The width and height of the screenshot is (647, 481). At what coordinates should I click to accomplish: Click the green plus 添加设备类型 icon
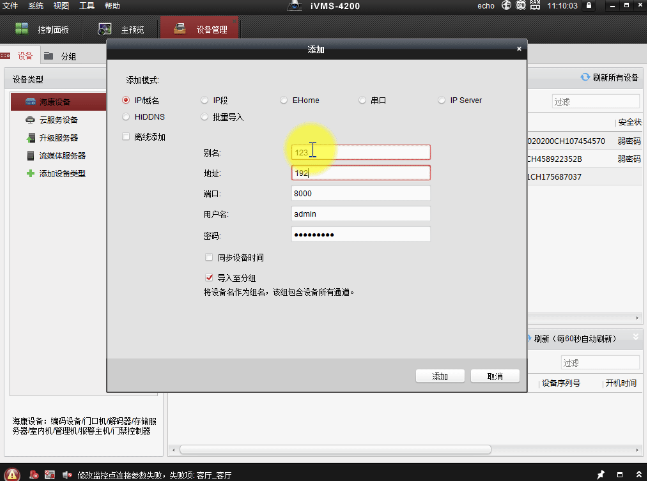coord(30,174)
